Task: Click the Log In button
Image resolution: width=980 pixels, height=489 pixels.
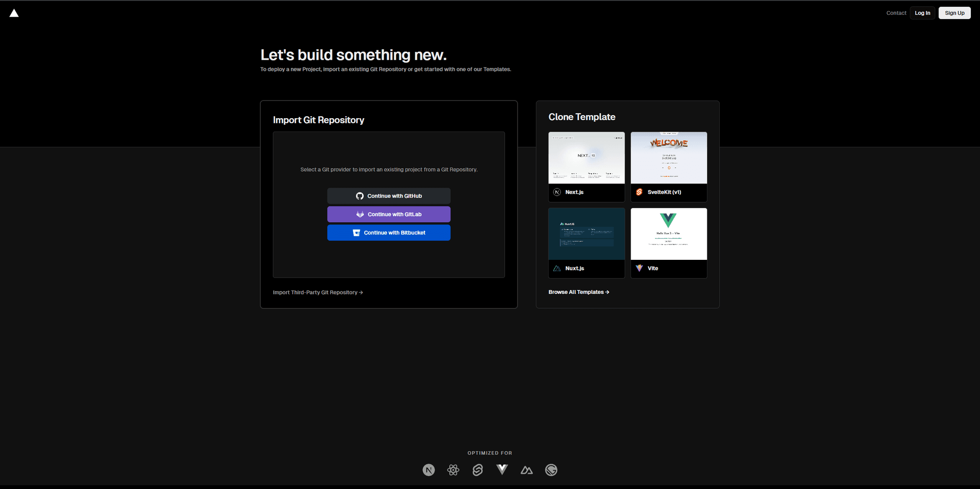Action: tap(922, 13)
